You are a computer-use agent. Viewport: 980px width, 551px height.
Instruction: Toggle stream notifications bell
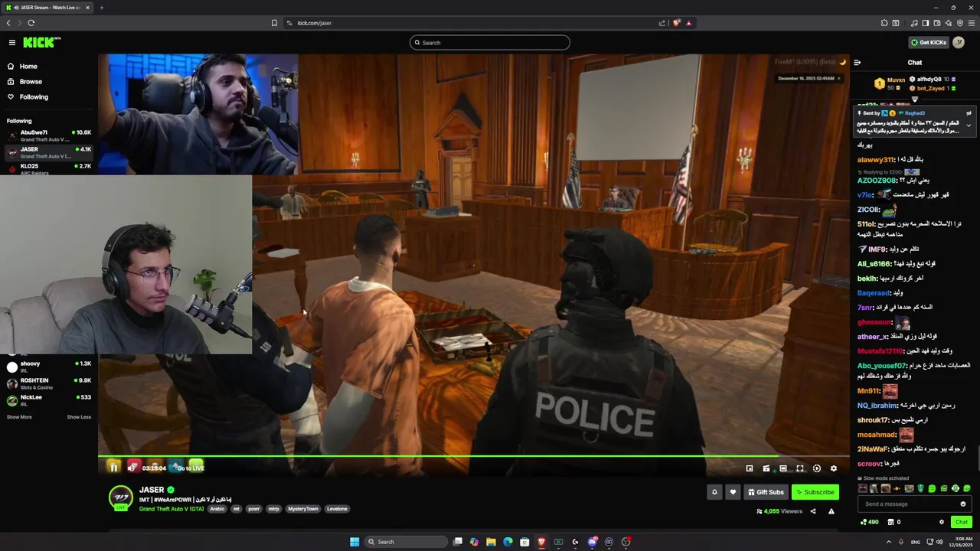point(714,492)
